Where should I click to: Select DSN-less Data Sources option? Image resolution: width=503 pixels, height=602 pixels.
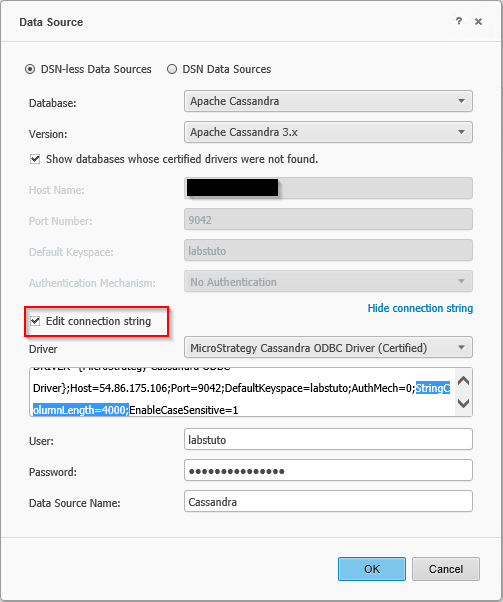click(x=30, y=69)
